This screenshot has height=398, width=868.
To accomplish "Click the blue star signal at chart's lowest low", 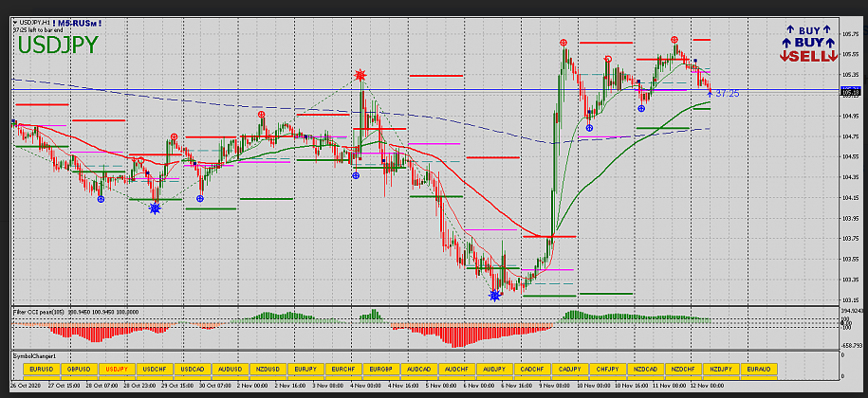I will (x=494, y=297).
